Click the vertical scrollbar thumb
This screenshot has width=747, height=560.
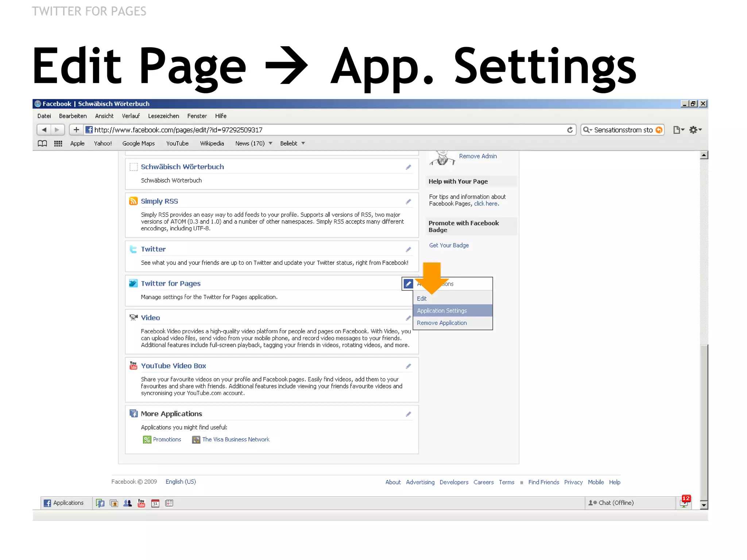point(704,422)
